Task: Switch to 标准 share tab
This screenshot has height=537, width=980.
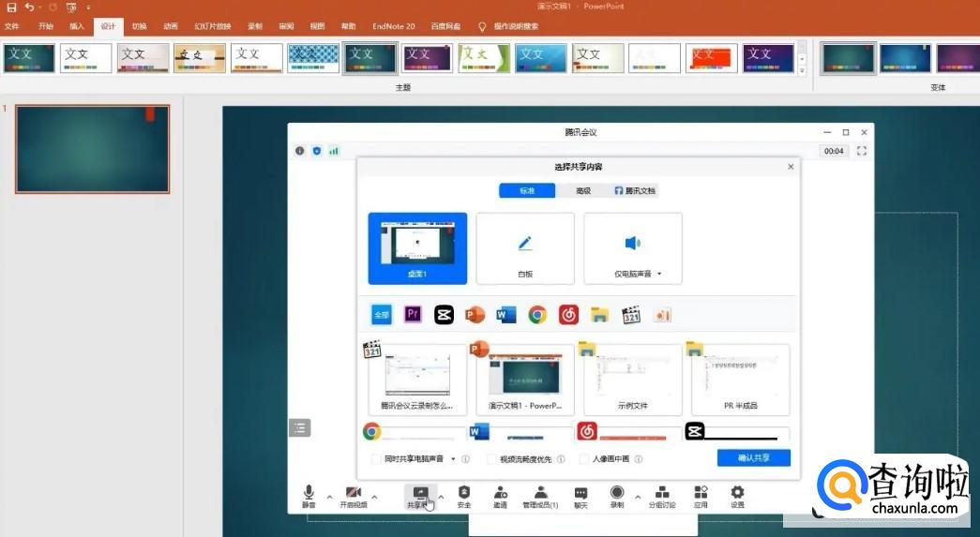Action: click(x=527, y=190)
